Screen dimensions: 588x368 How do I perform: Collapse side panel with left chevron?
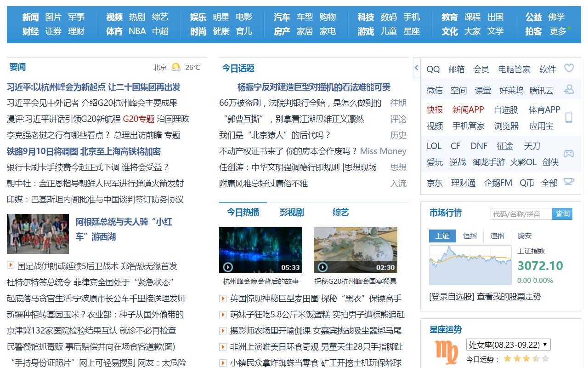417,68
